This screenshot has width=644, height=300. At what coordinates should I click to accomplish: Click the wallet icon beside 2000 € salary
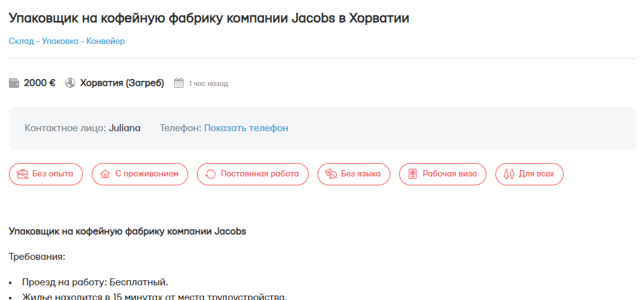tap(14, 83)
